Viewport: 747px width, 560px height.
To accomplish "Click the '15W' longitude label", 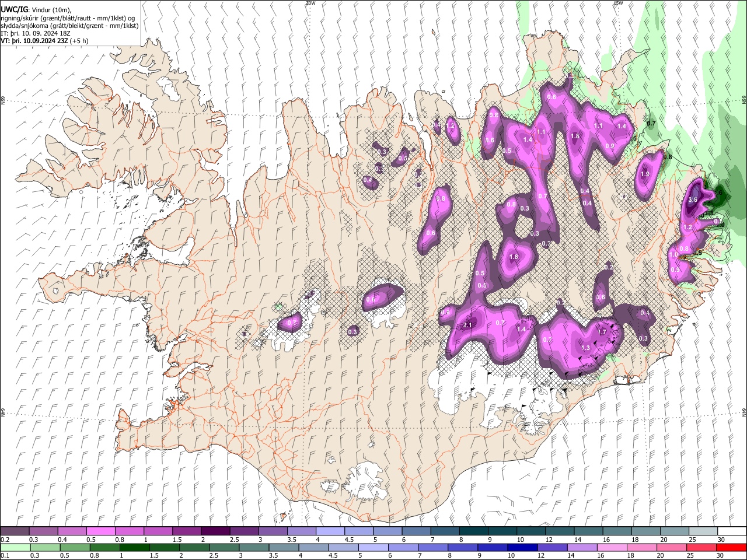I will pos(618,3).
